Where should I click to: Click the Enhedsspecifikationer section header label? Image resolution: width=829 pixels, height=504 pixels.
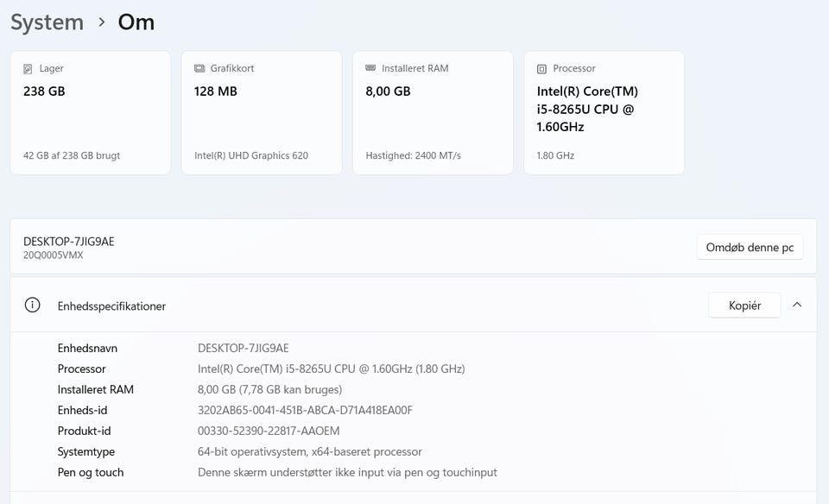tap(111, 306)
